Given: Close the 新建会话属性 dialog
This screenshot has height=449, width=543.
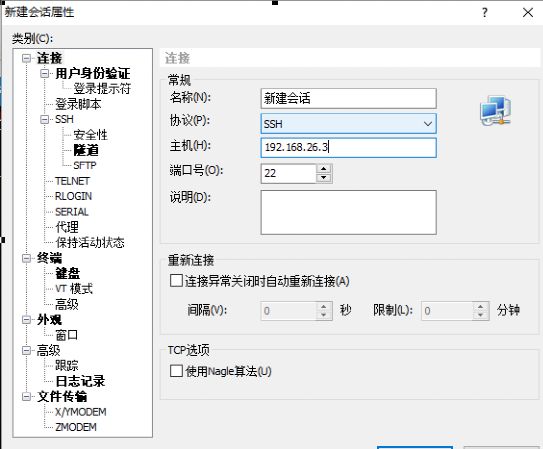Looking at the screenshot, I should [x=528, y=13].
